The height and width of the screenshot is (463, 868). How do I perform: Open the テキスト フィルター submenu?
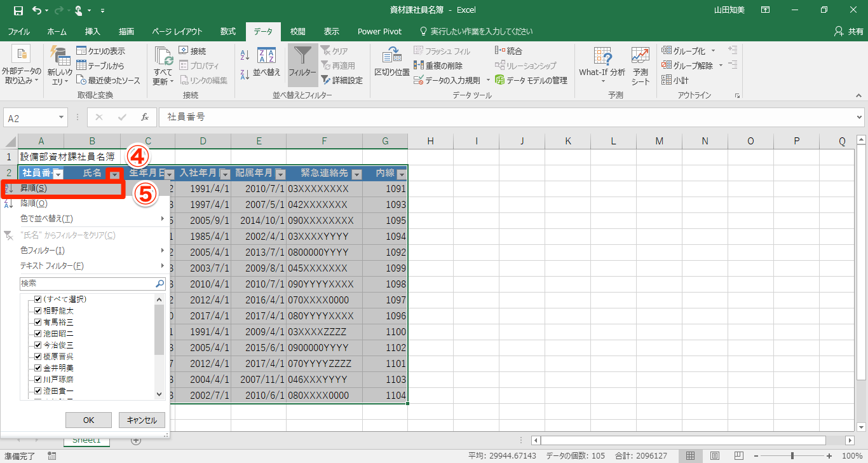(x=85, y=266)
